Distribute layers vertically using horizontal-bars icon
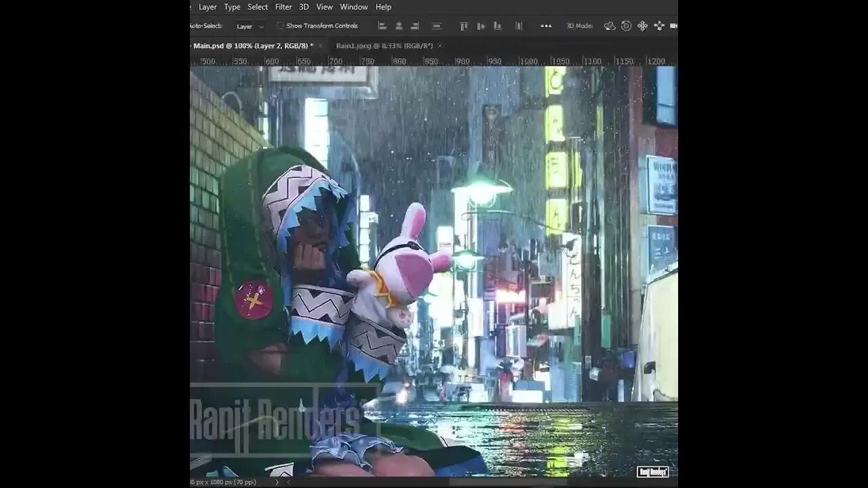This screenshot has height=488, width=868. (437, 26)
